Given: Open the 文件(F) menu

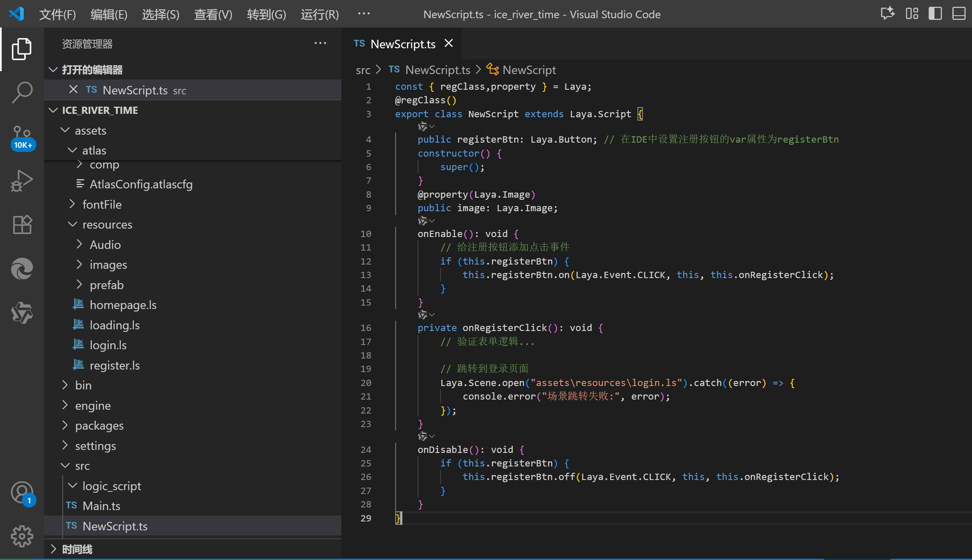Looking at the screenshot, I should pyautogui.click(x=57, y=14).
